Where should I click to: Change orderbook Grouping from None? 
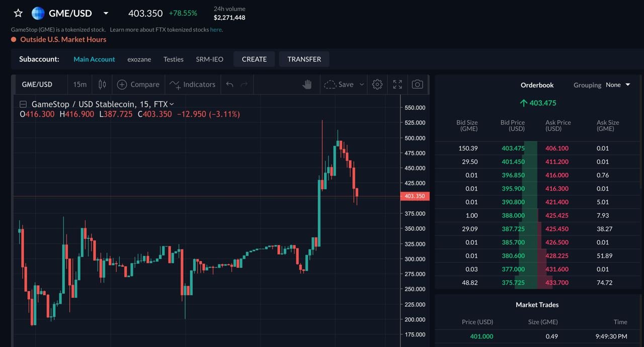point(618,85)
